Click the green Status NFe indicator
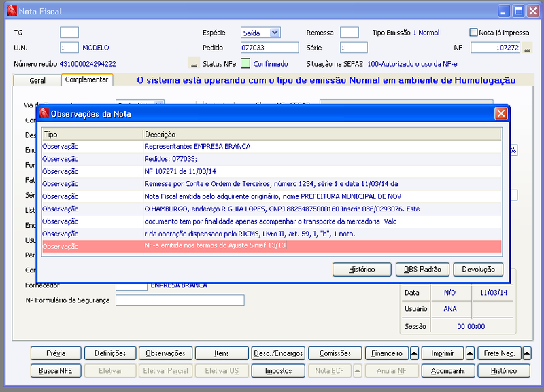 pos(245,63)
